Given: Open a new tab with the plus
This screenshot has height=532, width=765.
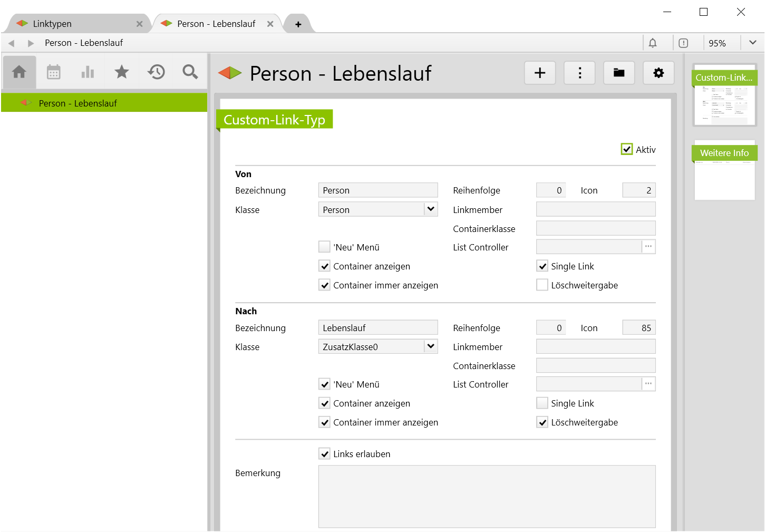Looking at the screenshot, I should point(298,24).
